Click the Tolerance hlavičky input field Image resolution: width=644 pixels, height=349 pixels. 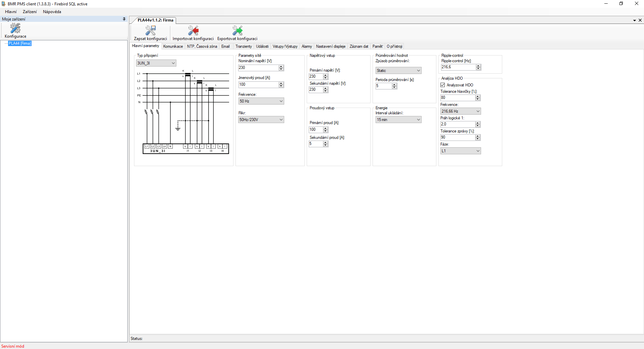click(x=458, y=98)
